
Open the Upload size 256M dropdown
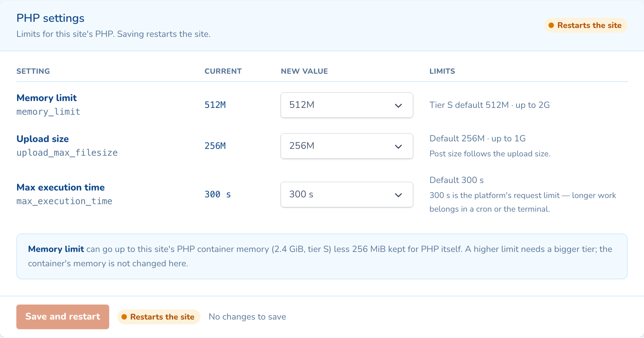point(347,146)
